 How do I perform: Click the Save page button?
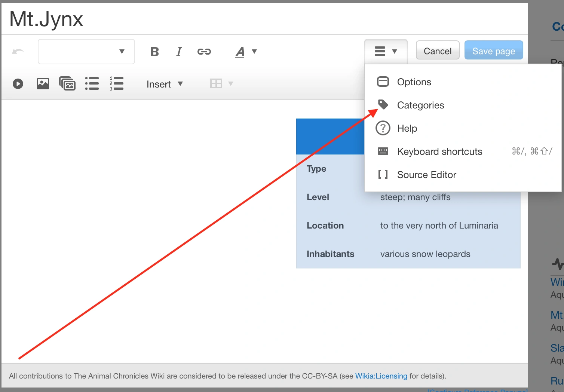coord(493,51)
